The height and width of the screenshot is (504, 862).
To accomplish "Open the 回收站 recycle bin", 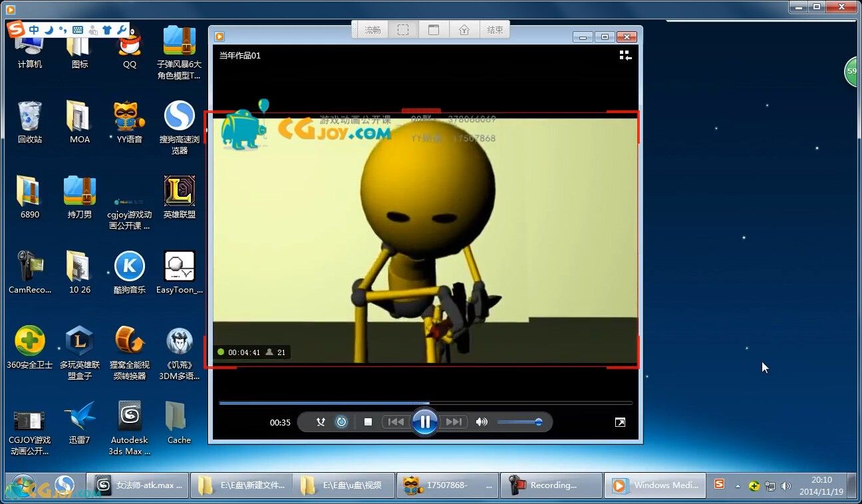I will [30, 122].
